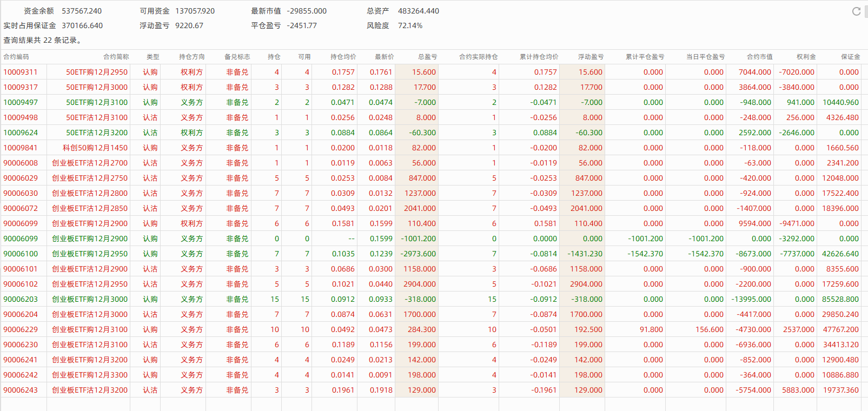Screen dimensions: 868x411
Task: Click the 保证金 column header
Action: point(850,57)
